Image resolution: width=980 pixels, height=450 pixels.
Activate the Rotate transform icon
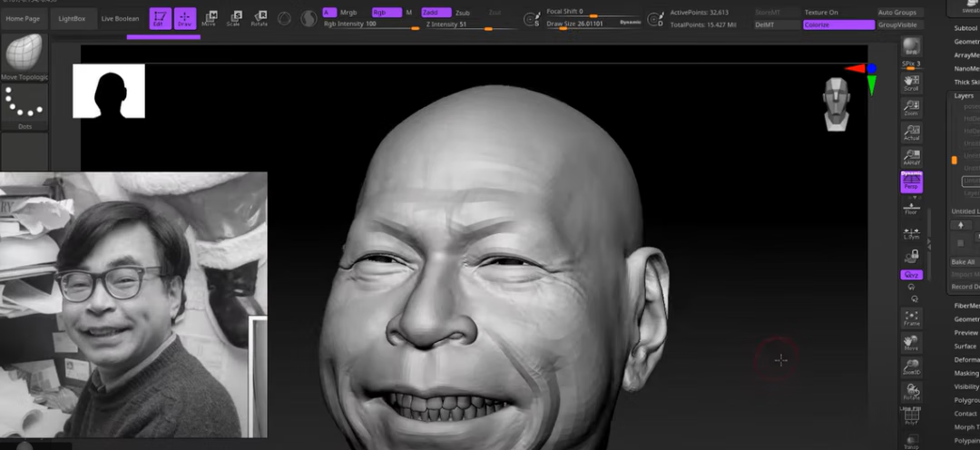pyautogui.click(x=259, y=18)
